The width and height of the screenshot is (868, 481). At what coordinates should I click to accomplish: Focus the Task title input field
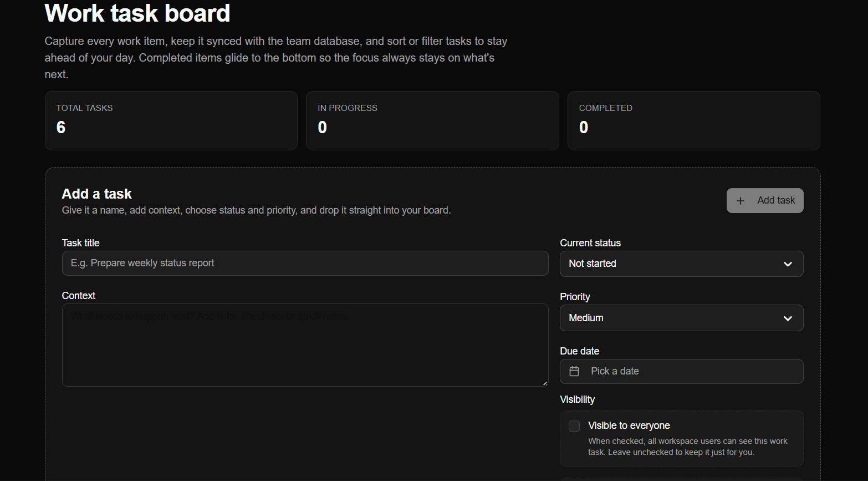coord(305,263)
